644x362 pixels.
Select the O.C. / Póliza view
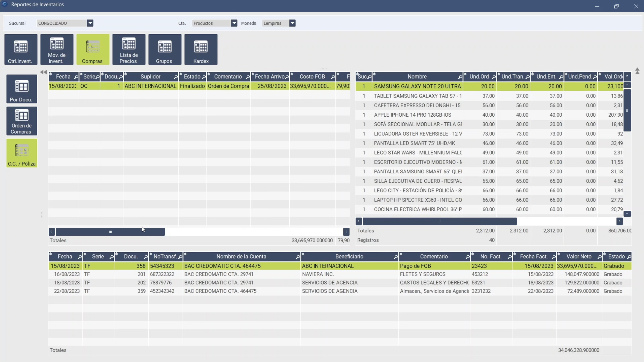pyautogui.click(x=22, y=153)
